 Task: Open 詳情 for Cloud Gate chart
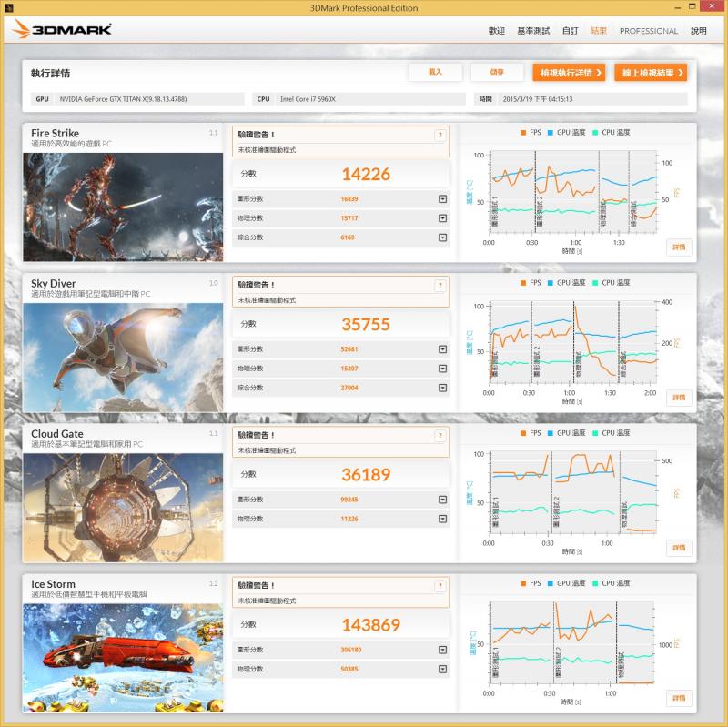click(679, 548)
